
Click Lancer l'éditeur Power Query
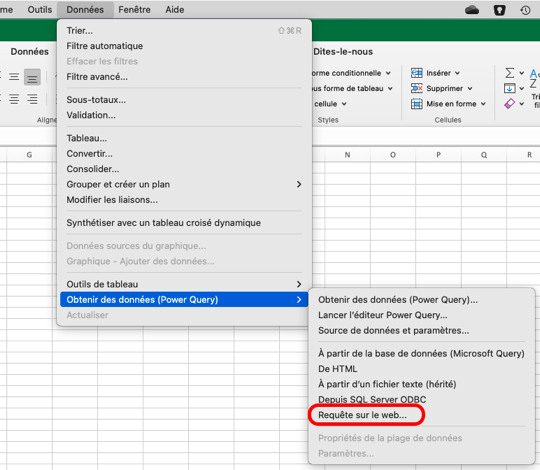coord(383,315)
